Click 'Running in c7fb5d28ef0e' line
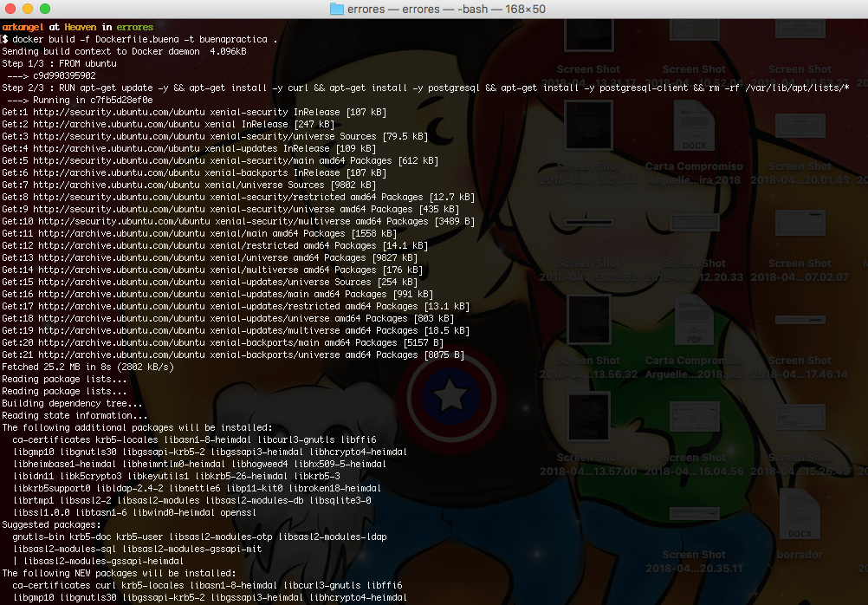This screenshot has height=605, width=868. [x=80, y=101]
